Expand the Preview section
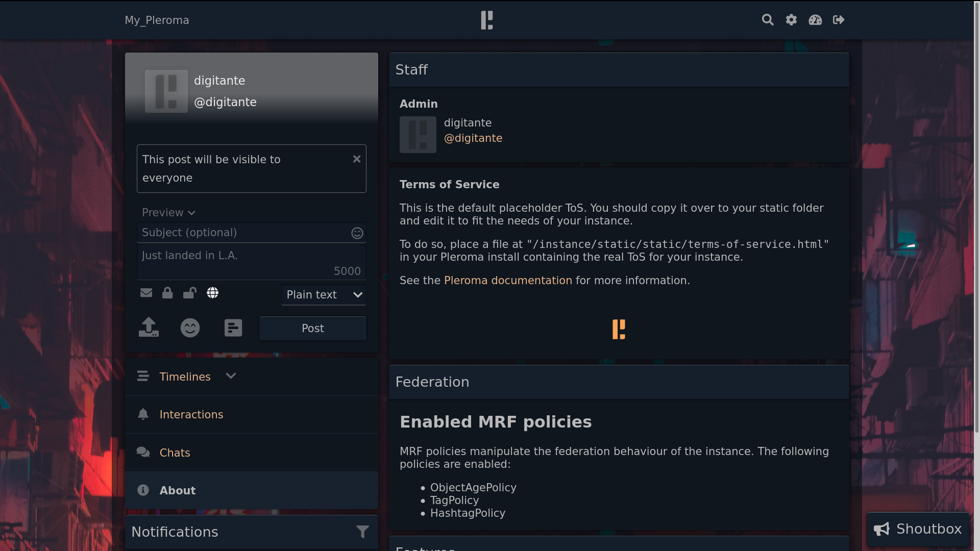The image size is (980, 551). coord(168,213)
